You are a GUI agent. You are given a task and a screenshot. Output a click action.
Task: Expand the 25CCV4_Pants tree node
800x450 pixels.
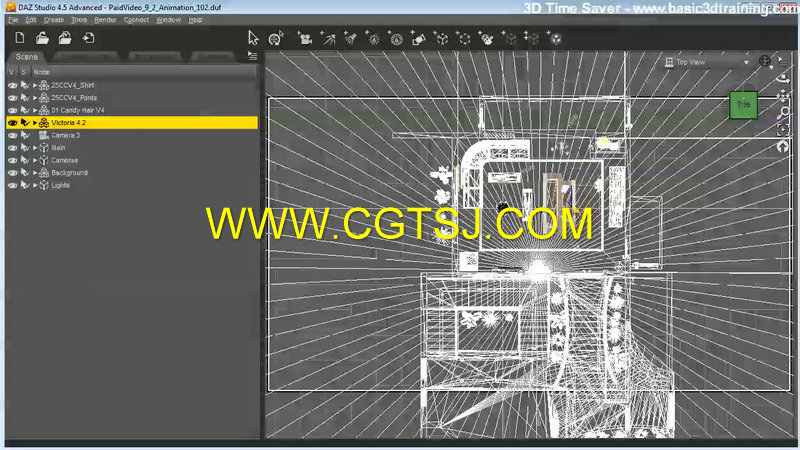click(x=35, y=98)
